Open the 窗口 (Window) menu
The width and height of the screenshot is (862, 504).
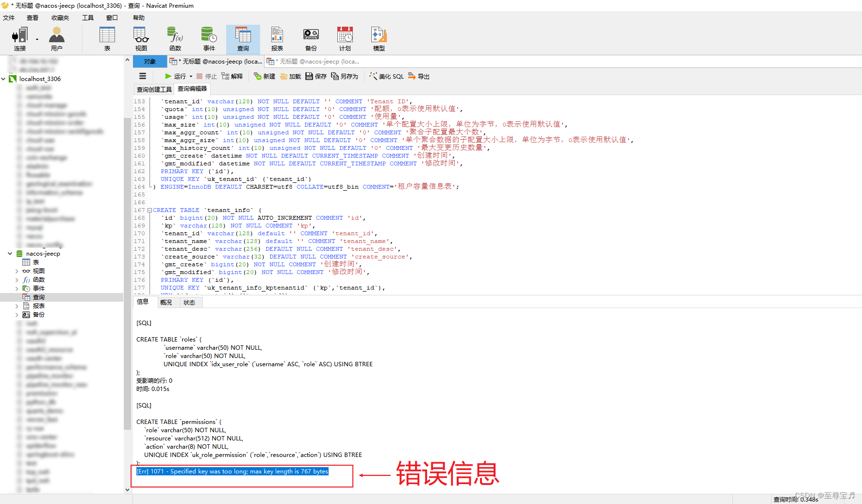112,18
